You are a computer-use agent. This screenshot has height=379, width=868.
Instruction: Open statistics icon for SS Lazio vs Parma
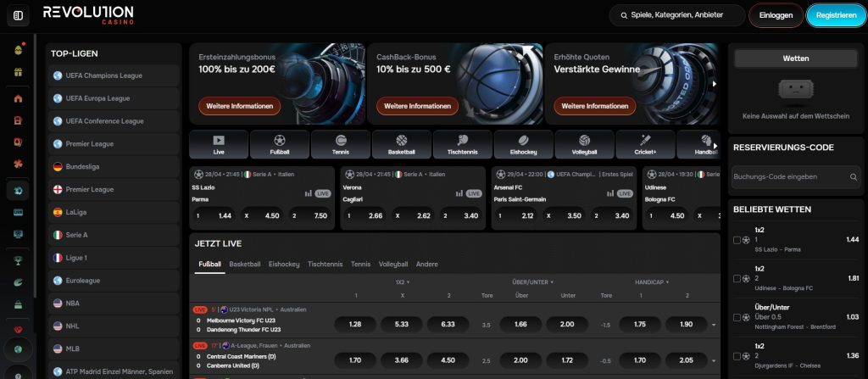[x=309, y=193]
